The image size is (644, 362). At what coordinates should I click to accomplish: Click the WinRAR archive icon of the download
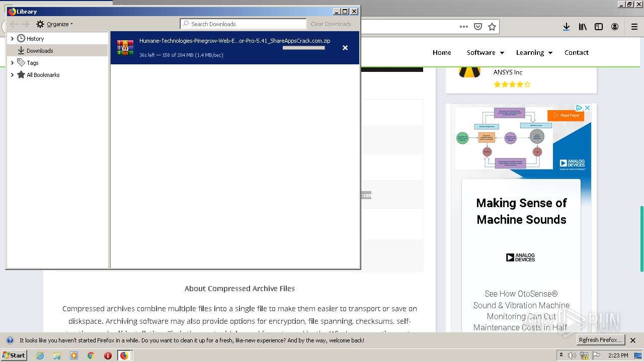125,47
